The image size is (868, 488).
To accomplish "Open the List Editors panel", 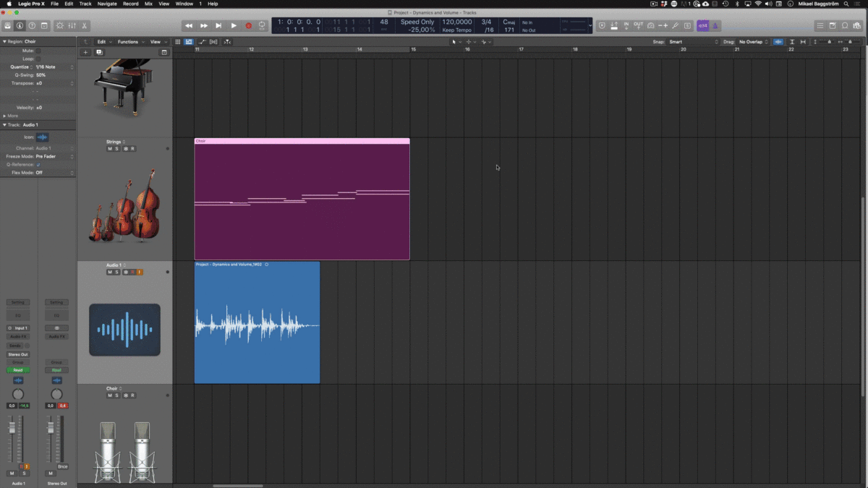I will tap(820, 25).
